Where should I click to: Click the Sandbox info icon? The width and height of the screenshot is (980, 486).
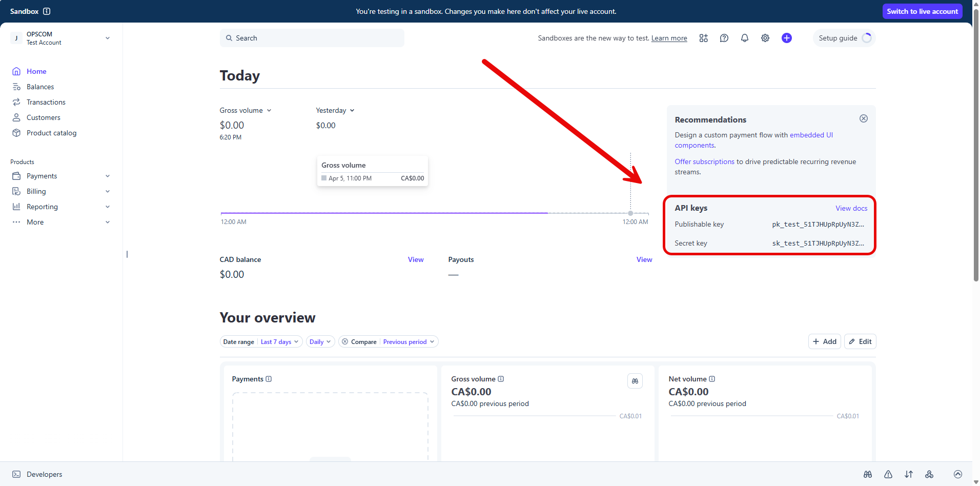(47, 11)
